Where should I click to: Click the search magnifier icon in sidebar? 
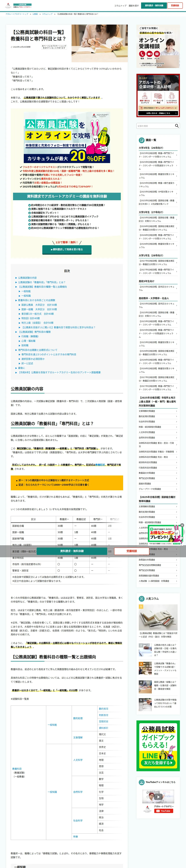(x=177, y=126)
